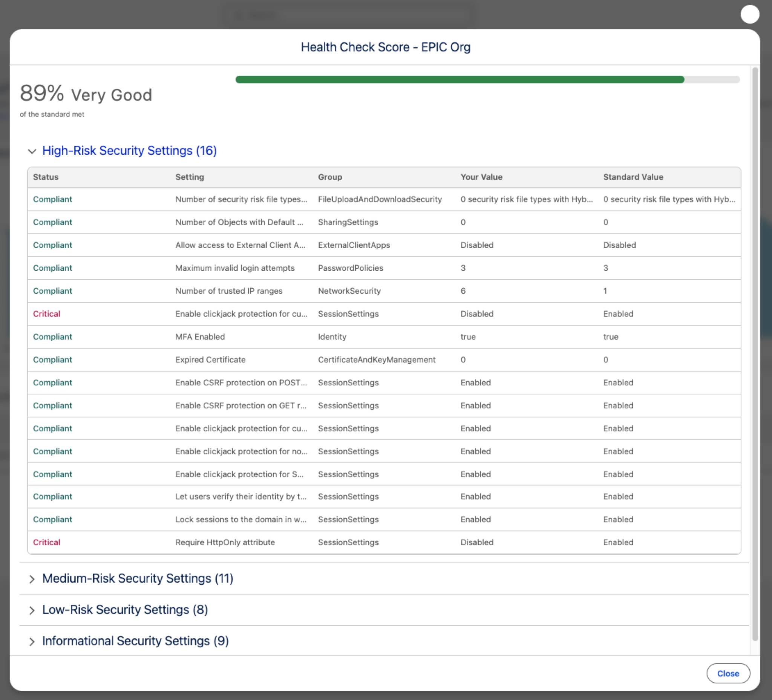Select Enable CSRF protection on GET setting

[241, 406]
